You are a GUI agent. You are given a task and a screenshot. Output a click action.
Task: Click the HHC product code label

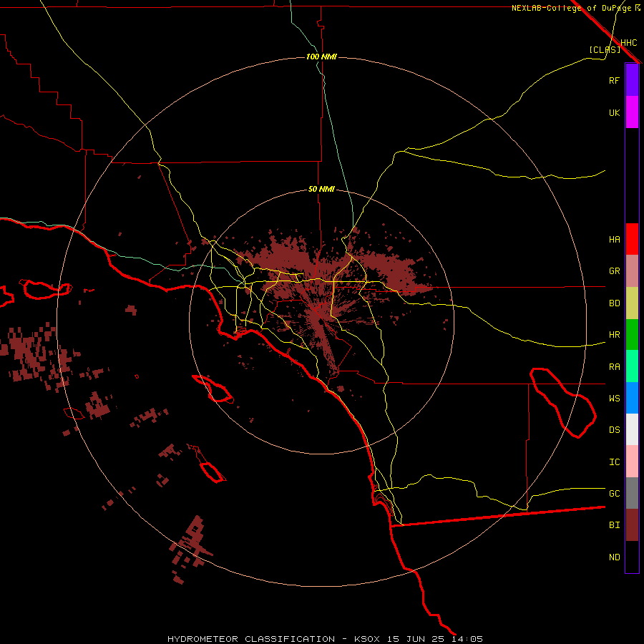(628, 43)
